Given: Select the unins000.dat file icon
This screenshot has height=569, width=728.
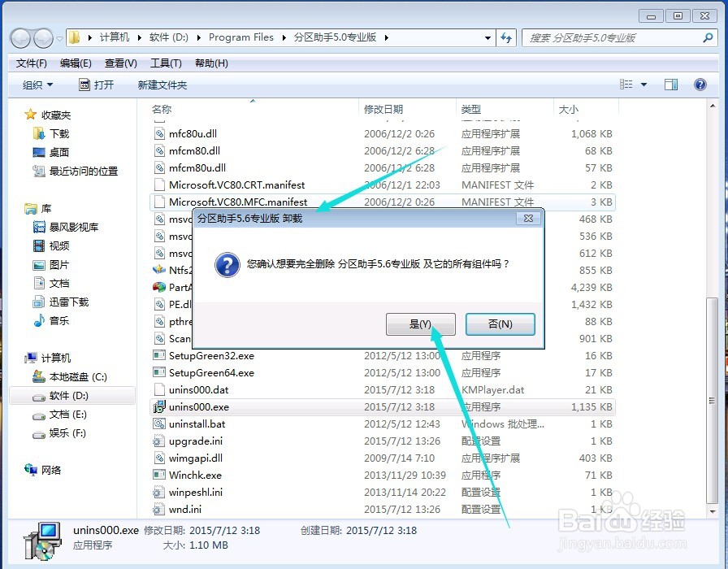Looking at the screenshot, I should click(x=159, y=389).
